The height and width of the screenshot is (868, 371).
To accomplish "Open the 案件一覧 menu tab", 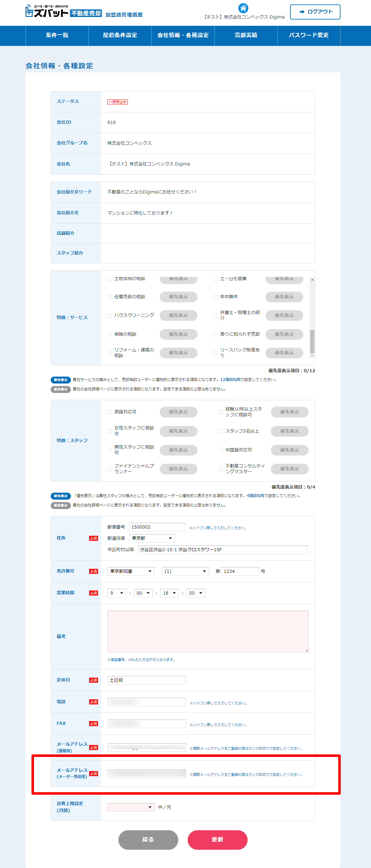I will click(57, 35).
